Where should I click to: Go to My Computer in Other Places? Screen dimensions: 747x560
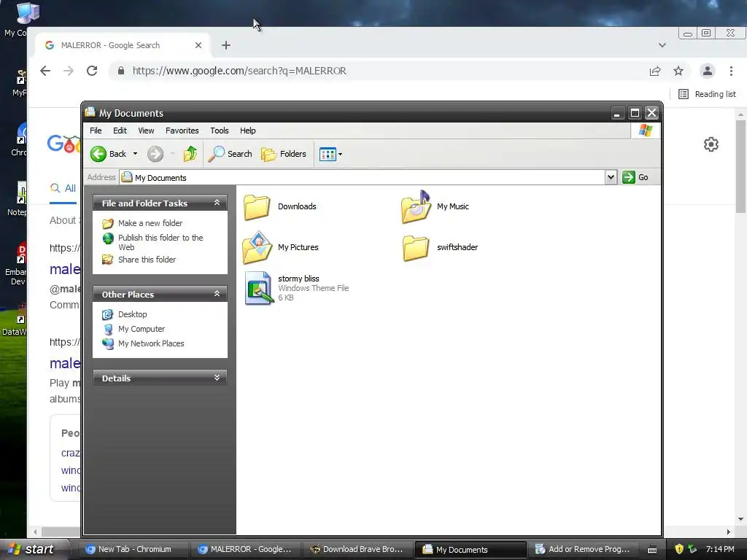click(x=141, y=329)
